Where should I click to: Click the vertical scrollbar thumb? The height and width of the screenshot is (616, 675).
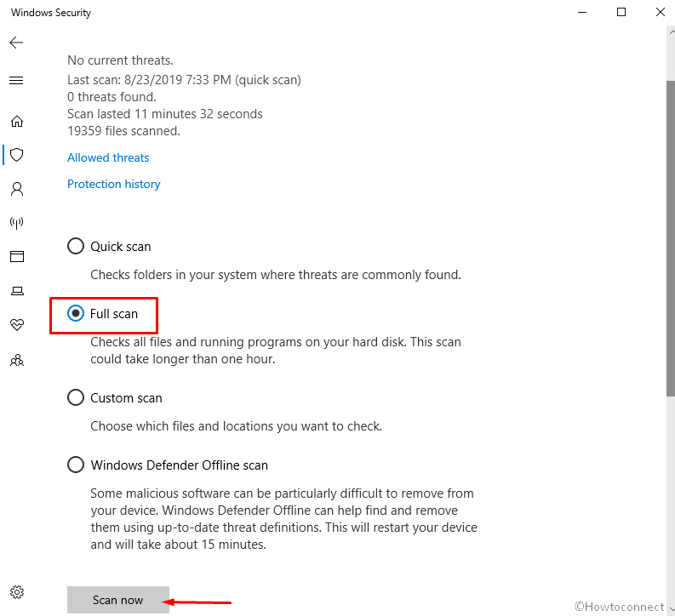[x=670, y=238]
